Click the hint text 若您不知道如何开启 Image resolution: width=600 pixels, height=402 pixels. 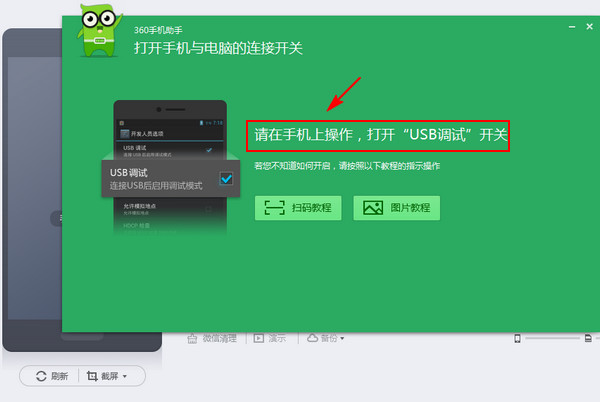(x=292, y=166)
